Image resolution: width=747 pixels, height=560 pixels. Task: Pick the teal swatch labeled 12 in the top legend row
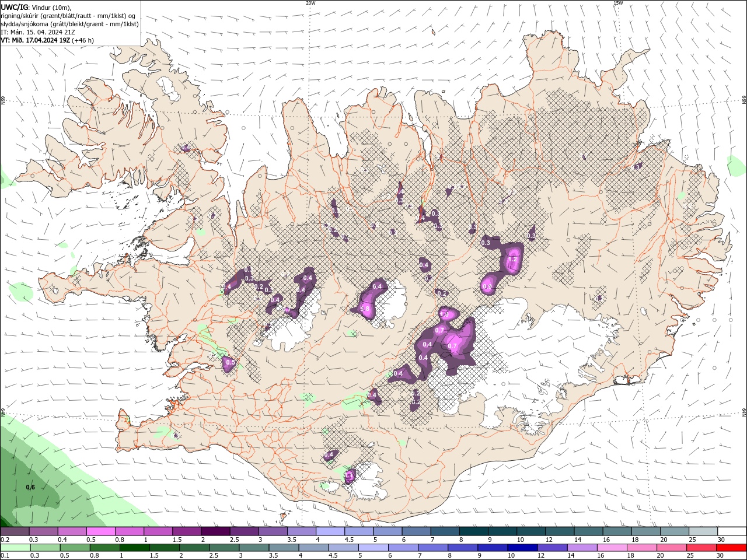pyautogui.click(x=560, y=531)
